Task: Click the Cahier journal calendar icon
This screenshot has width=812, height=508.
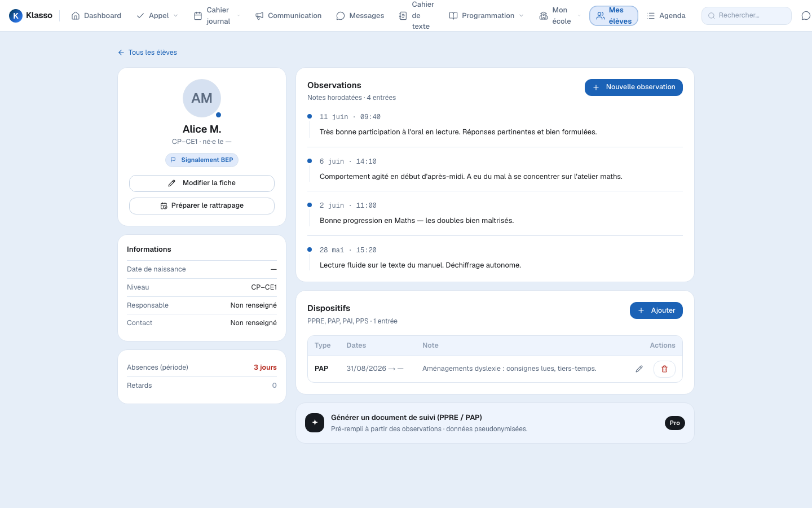Action: pos(198,16)
